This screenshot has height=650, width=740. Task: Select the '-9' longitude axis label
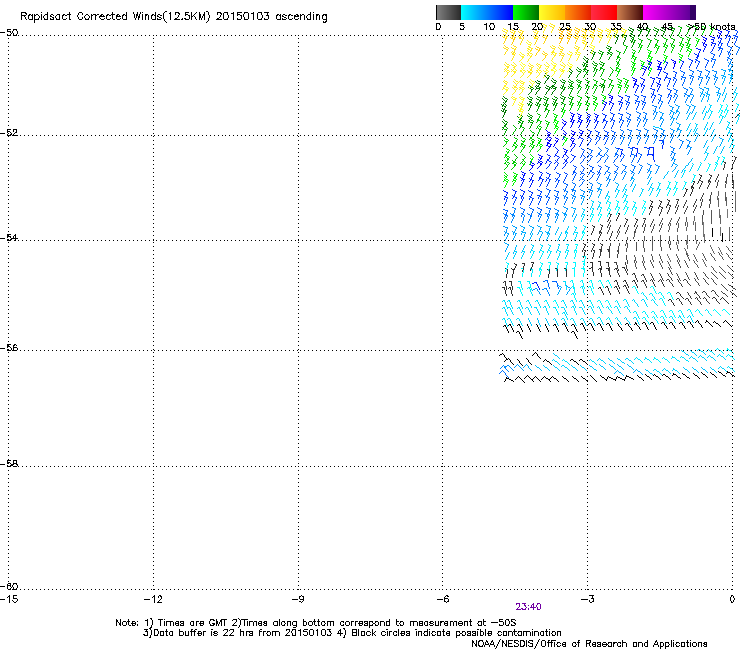pyautogui.click(x=298, y=599)
